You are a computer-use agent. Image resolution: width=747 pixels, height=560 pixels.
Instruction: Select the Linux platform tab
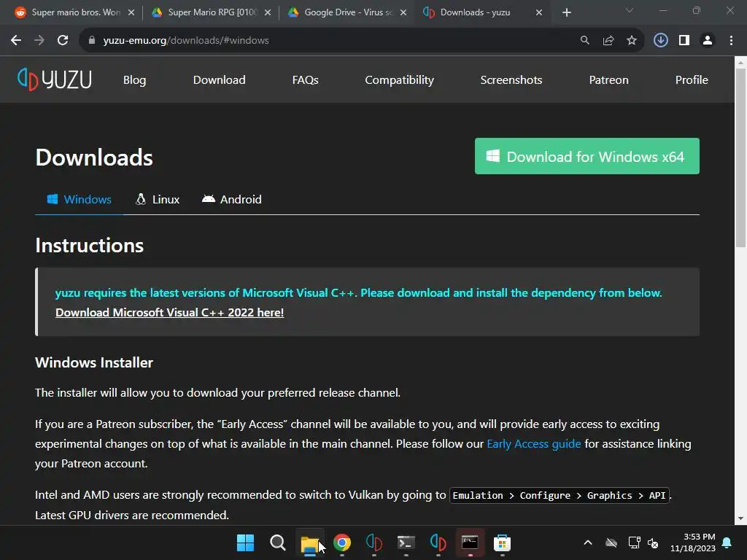(158, 200)
